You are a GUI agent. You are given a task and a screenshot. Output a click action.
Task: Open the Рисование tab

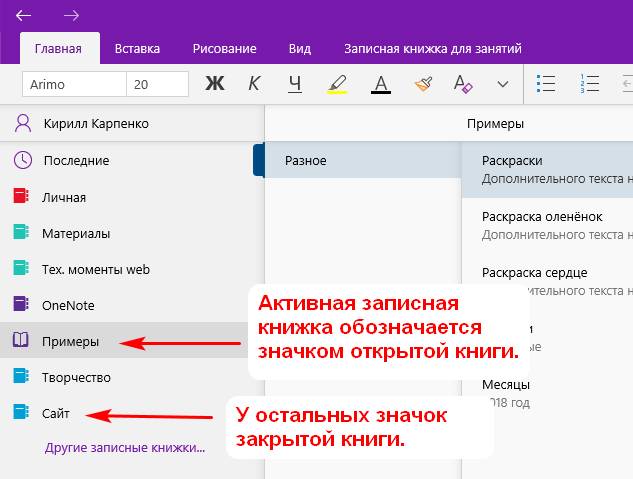pos(224,49)
